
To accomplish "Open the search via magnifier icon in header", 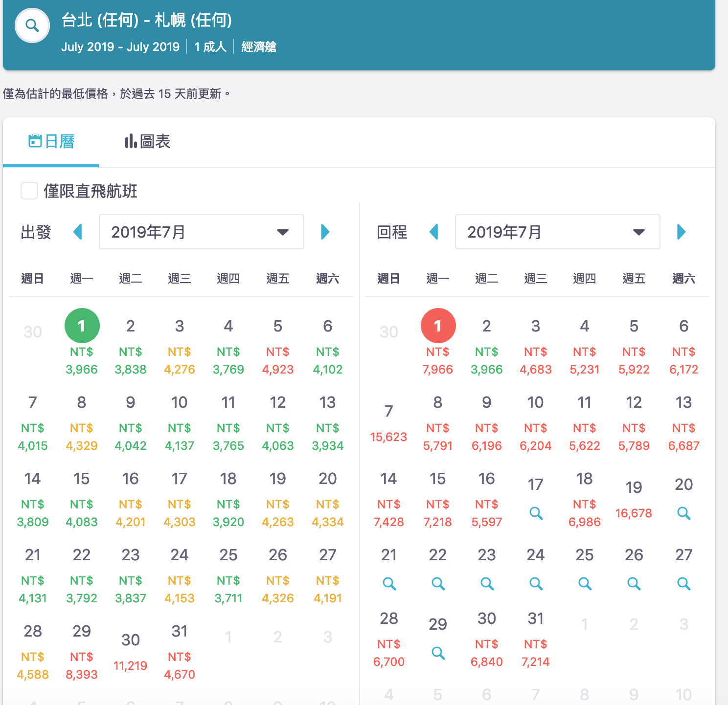I will pyautogui.click(x=32, y=25).
